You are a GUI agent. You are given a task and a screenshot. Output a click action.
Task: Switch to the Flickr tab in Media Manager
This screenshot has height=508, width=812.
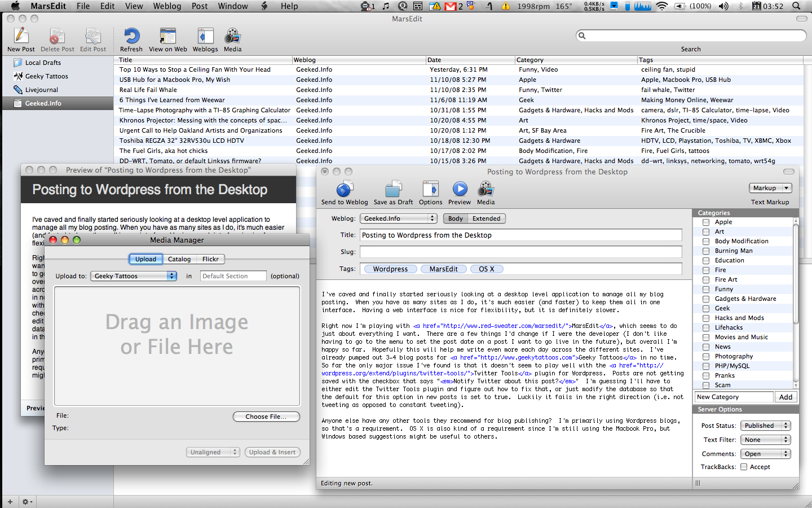[x=210, y=259]
